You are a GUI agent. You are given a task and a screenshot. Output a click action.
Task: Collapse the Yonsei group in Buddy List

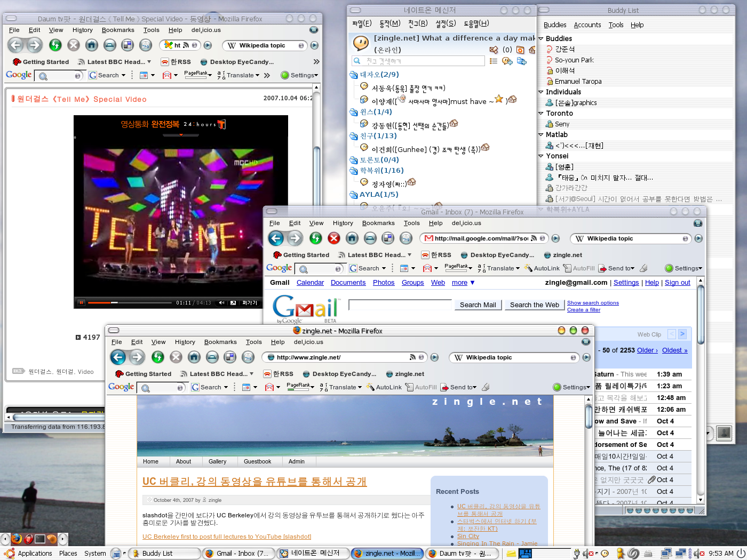[x=541, y=156]
